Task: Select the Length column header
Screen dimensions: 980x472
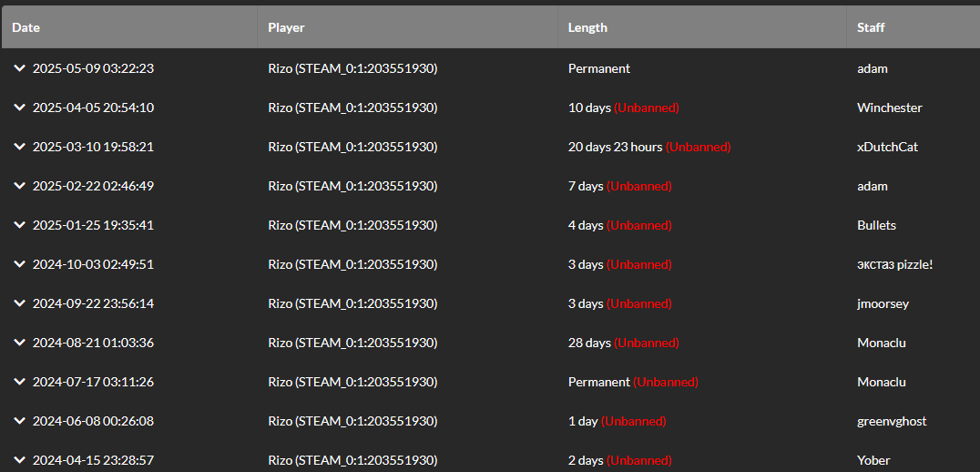Action: pyautogui.click(x=702, y=27)
